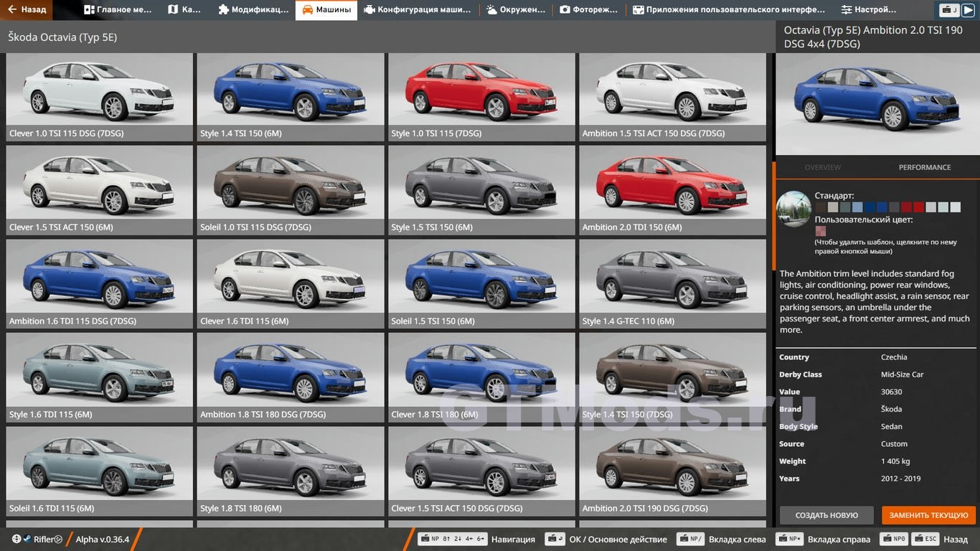Image resolution: width=980 pixels, height=551 pixels.
Task: Pick the light blue standard color swatch
Action: tap(857, 207)
